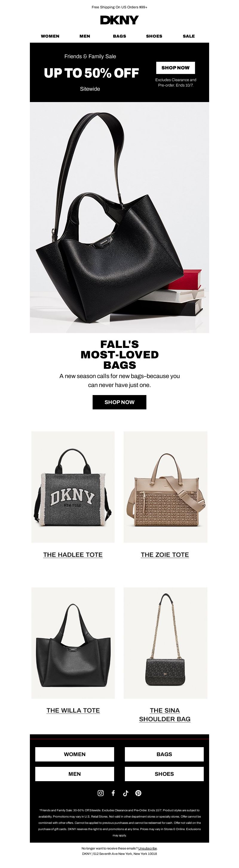
Task: Open DKNY's Instagram icon
Action: 101,793
